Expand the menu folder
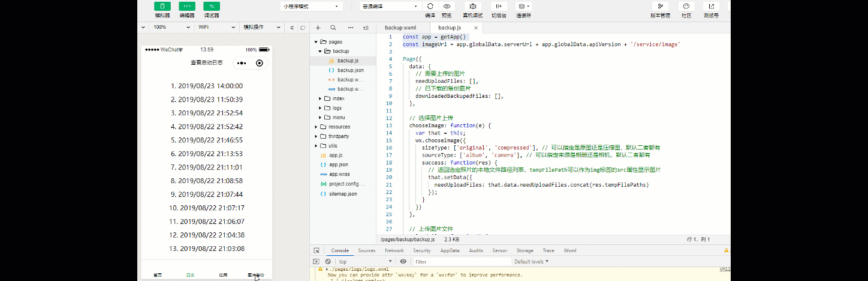The image size is (868, 281). (x=321, y=118)
